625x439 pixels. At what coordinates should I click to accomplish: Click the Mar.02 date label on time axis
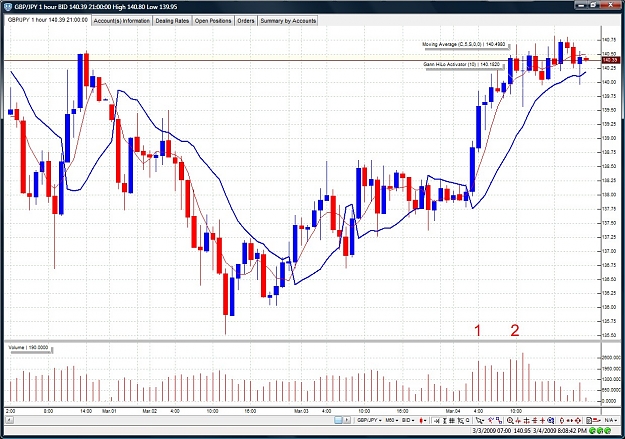point(149,411)
